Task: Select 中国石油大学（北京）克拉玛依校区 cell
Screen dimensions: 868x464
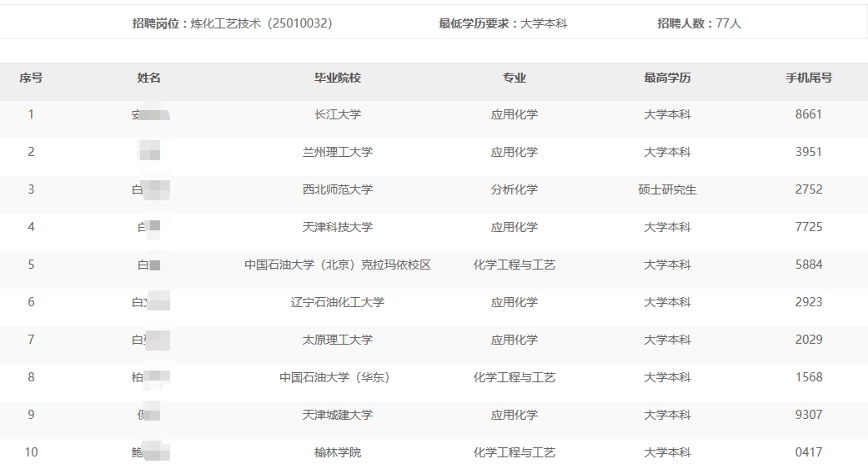Action: coord(337,265)
